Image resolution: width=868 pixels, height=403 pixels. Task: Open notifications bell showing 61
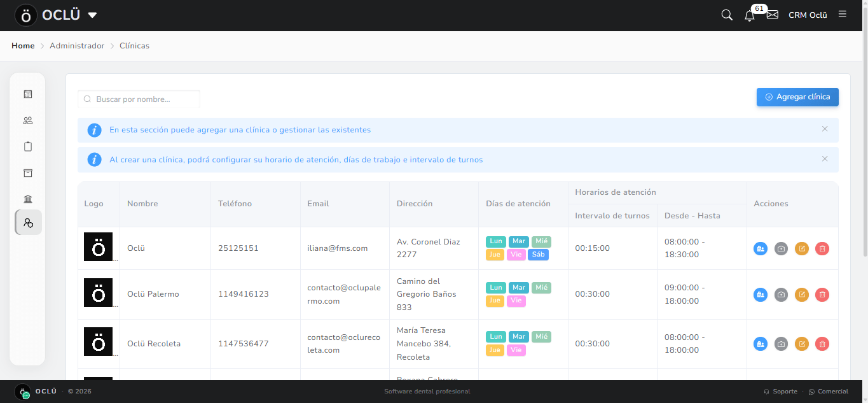[750, 15]
